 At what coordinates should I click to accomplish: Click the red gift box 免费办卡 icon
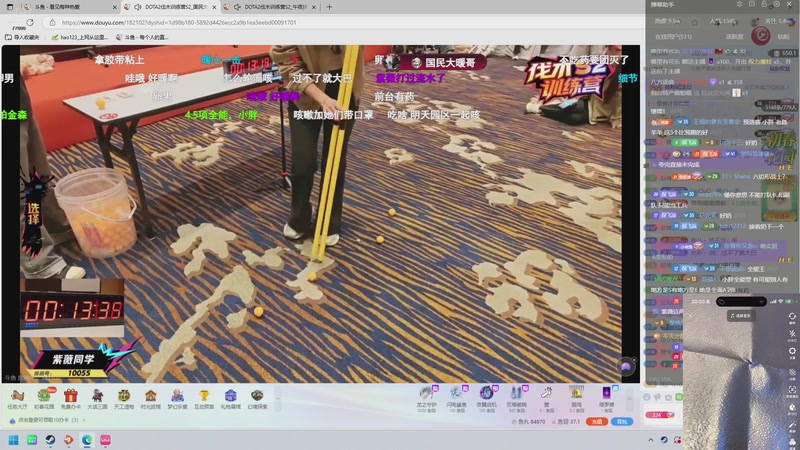coord(71,399)
